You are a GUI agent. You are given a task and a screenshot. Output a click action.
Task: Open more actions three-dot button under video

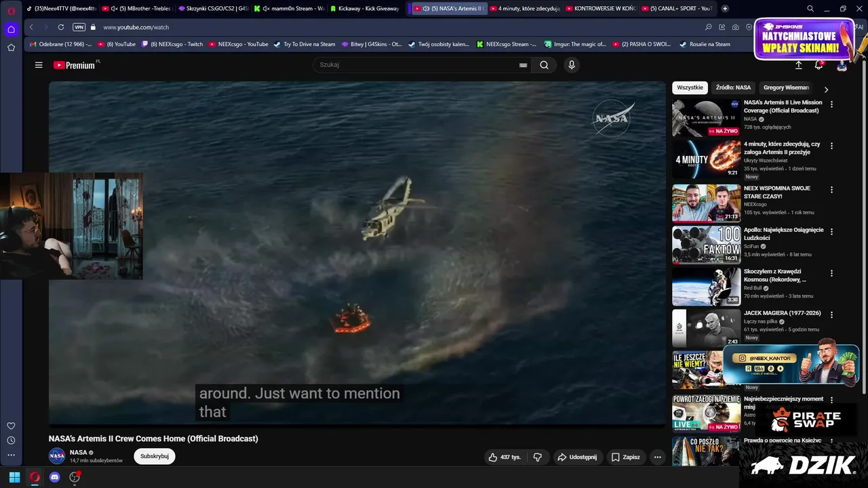(657, 457)
